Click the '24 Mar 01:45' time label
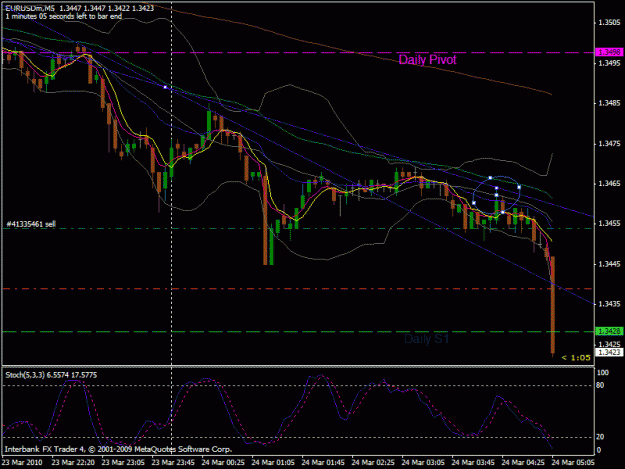This screenshot has height=469, width=625. (323, 462)
